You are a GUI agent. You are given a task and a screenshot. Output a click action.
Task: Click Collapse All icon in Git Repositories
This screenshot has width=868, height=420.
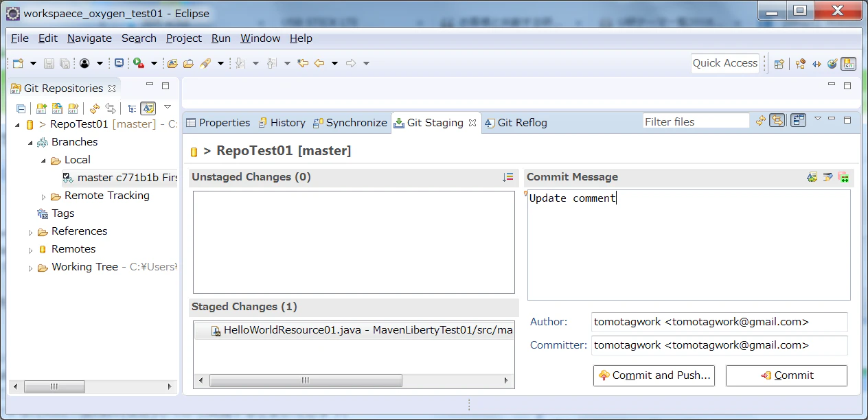tap(21, 108)
